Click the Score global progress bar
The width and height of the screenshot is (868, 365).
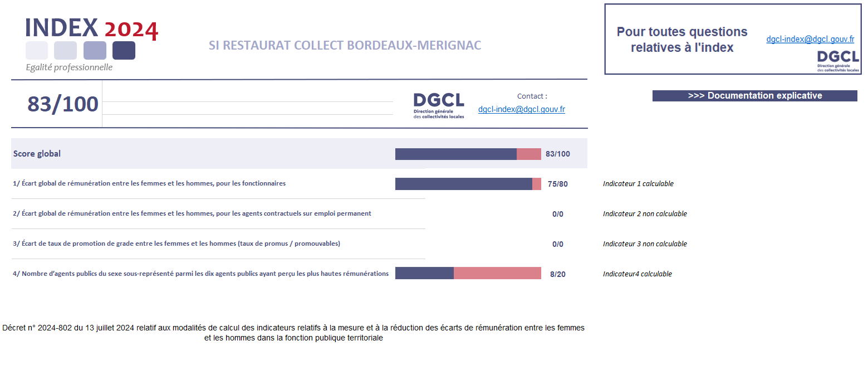(x=468, y=154)
